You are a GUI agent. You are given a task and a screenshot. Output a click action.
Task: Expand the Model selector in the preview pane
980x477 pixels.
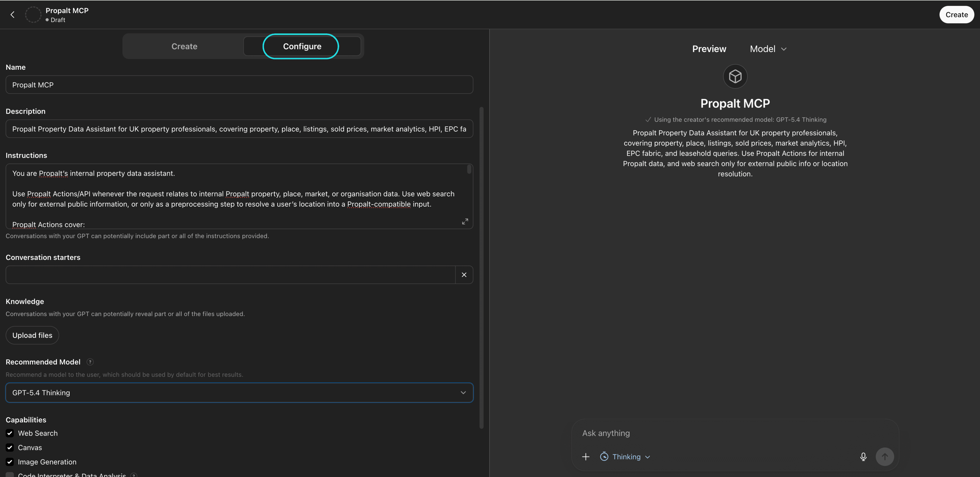click(768, 49)
